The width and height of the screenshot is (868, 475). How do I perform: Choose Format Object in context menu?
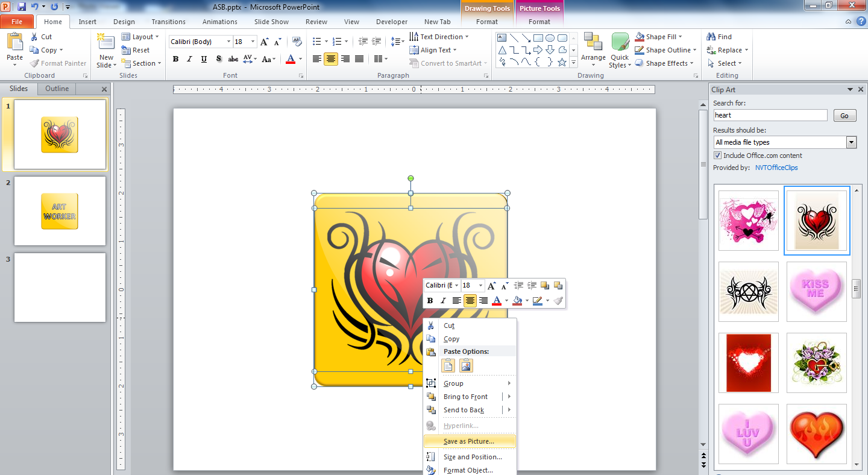pos(470,470)
